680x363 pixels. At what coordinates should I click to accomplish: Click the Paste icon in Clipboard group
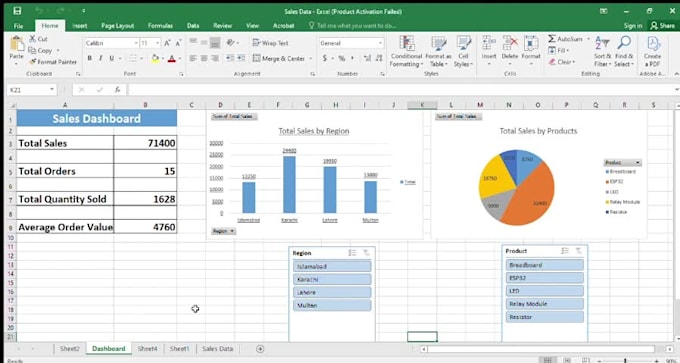tap(16, 44)
